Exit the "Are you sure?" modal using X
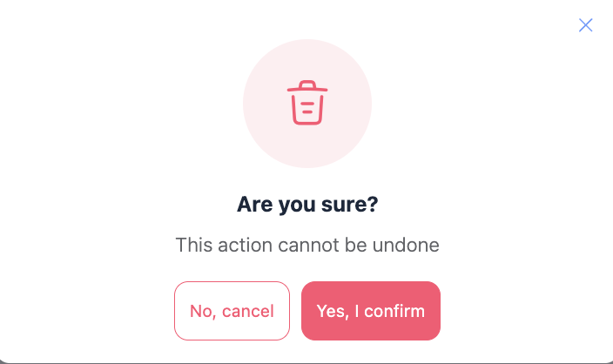The image size is (613, 364). point(586,25)
